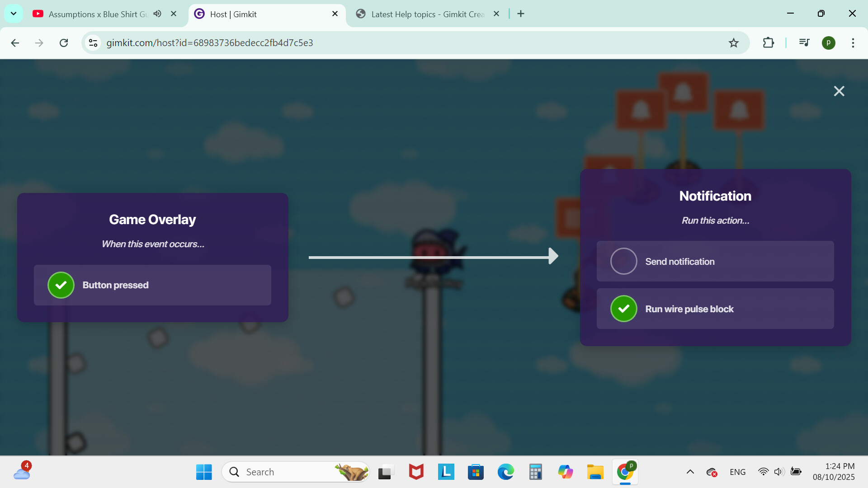Select the Send notification radio option
868x488 pixels.
click(x=624, y=261)
